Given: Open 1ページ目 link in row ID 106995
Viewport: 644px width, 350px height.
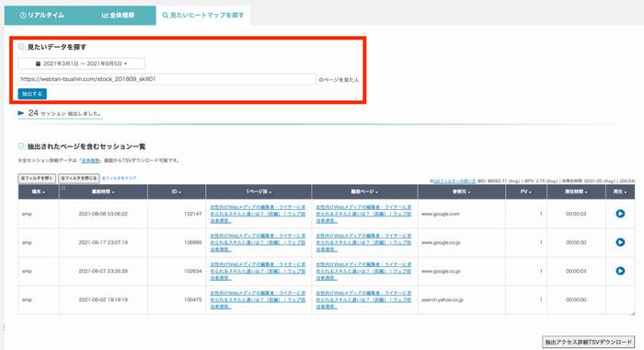Looking at the screenshot, I should pos(258,242).
